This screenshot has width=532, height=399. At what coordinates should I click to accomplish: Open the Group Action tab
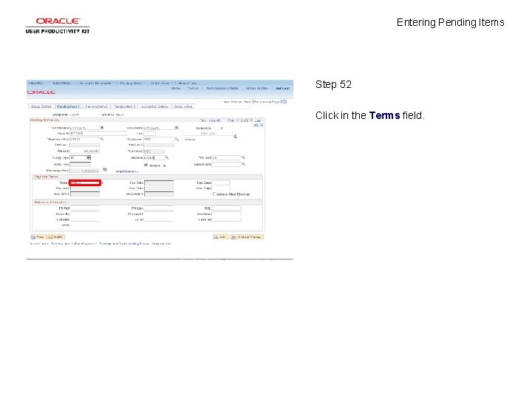183,106
